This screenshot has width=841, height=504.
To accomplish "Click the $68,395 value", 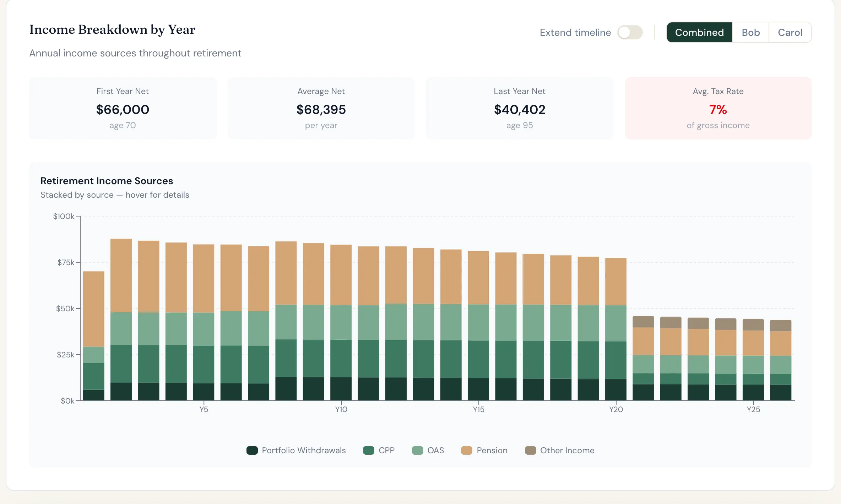I will click(x=321, y=109).
